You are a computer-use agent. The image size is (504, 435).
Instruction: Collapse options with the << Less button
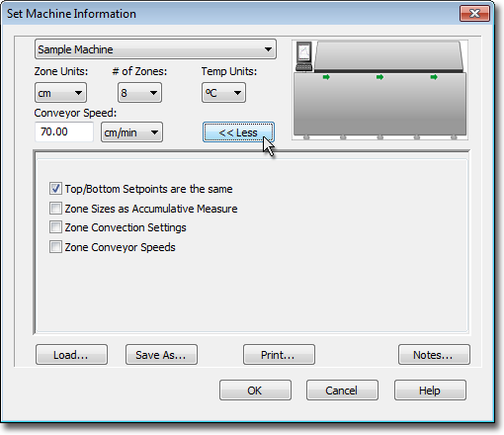pyautogui.click(x=238, y=132)
